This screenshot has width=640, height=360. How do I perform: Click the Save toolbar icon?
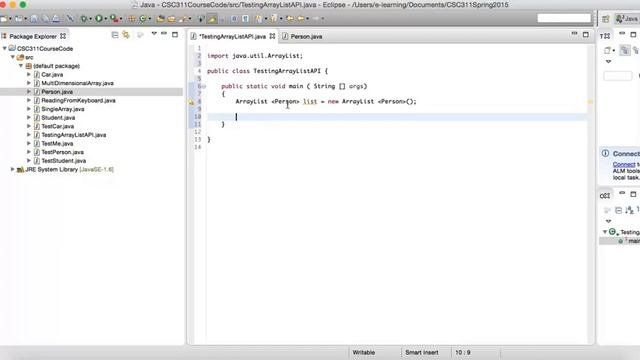click(34, 19)
